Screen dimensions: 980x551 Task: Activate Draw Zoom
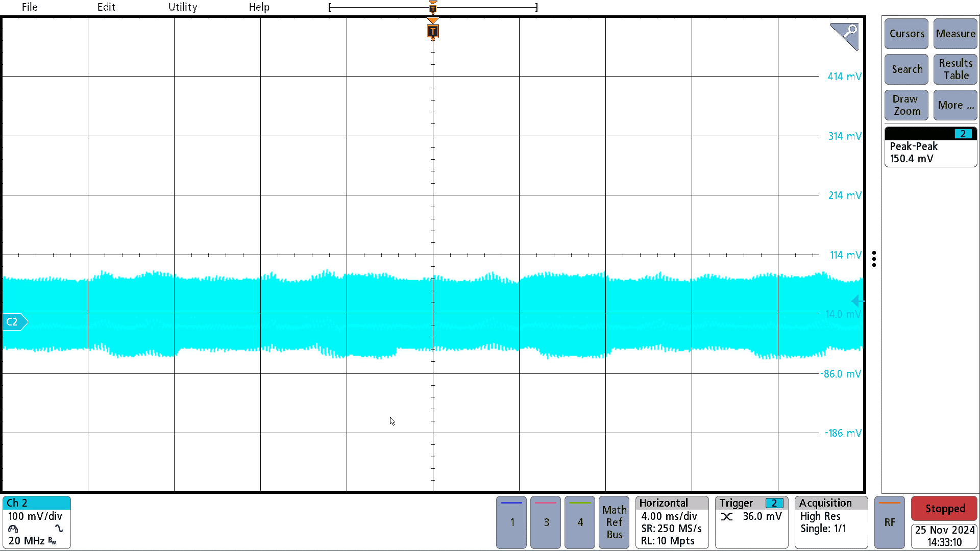(906, 105)
